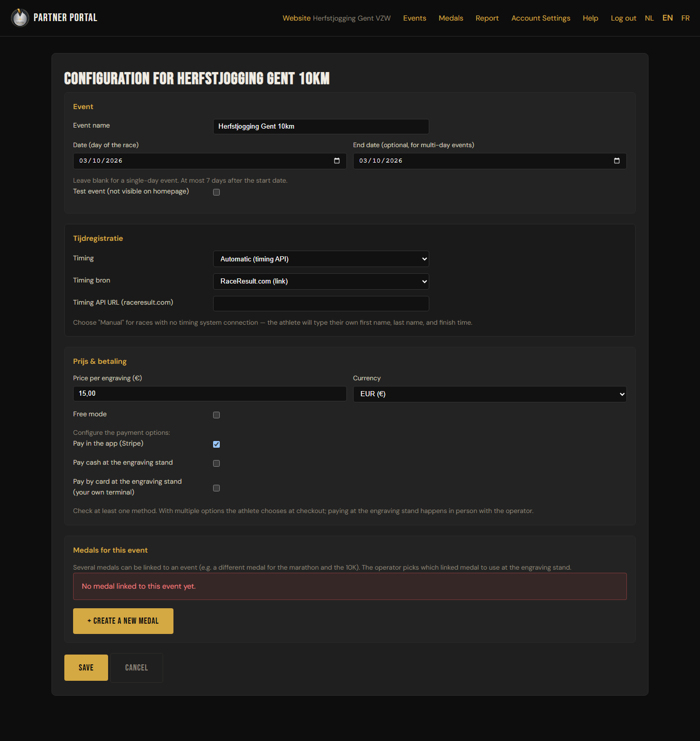Open calendar picker for End date
This screenshot has height=741, width=700.
[x=617, y=161]
